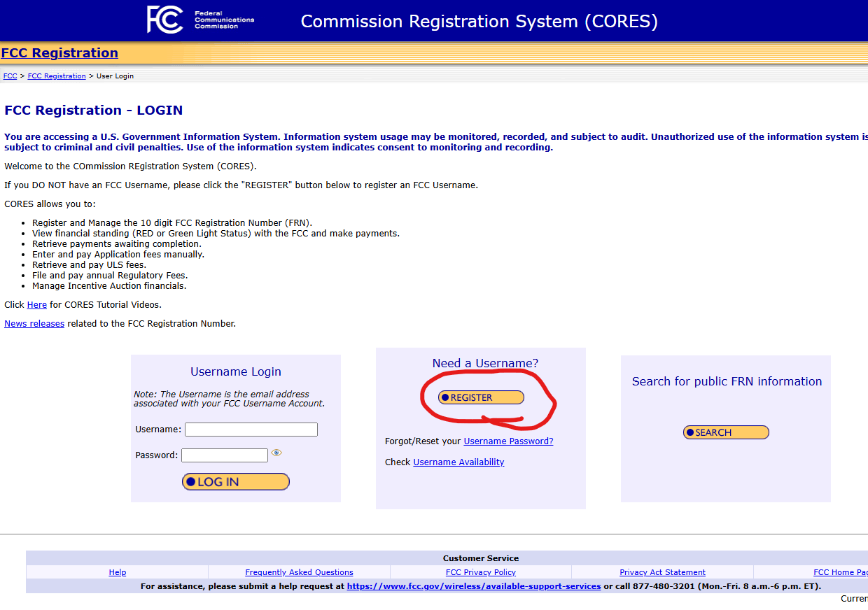Click 'Retrieve payments awaiting completion' bullet
This screenshot has width=868, height=610.
[117, 244]
